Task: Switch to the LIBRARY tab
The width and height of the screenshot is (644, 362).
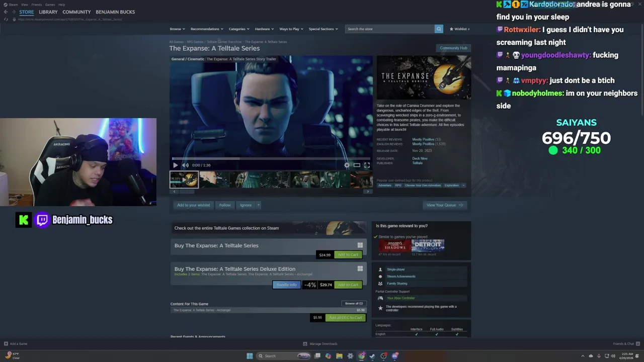Action: [x=48, y=12]
